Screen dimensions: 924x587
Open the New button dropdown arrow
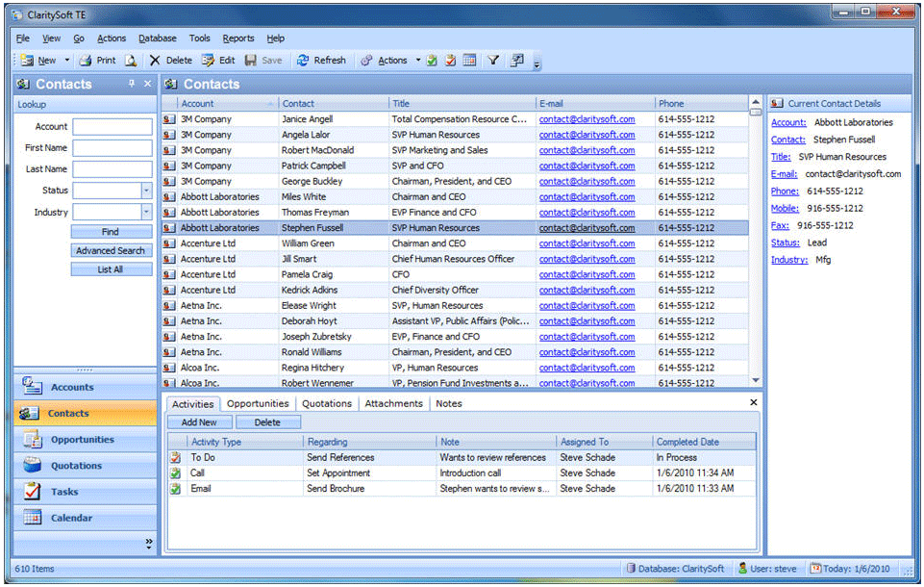66,60
